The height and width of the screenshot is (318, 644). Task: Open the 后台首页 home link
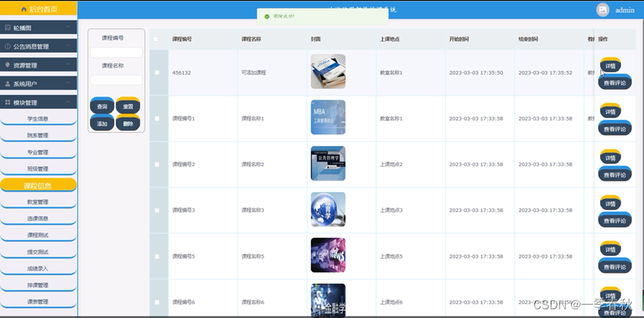click(x=38, y=9)
